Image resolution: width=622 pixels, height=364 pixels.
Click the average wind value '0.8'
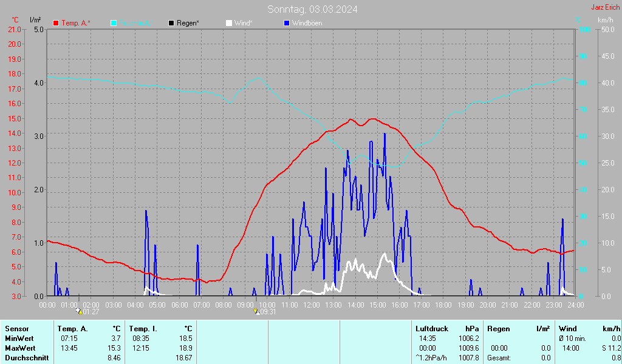(616, 358)
